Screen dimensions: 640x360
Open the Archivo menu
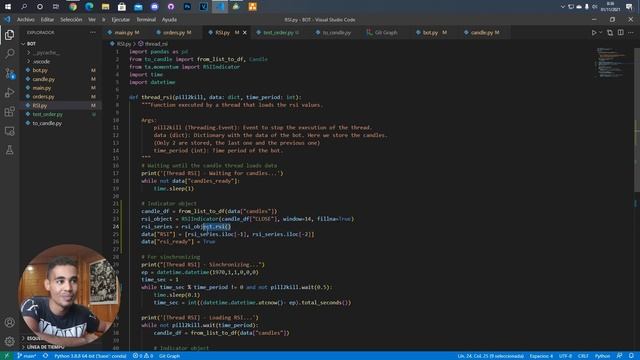click(x=26, y=20)
